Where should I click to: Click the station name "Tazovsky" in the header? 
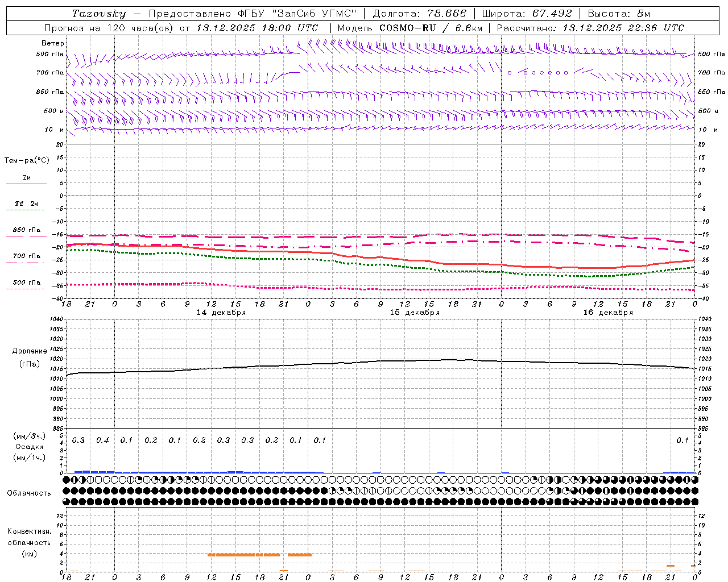click(99, 14)
